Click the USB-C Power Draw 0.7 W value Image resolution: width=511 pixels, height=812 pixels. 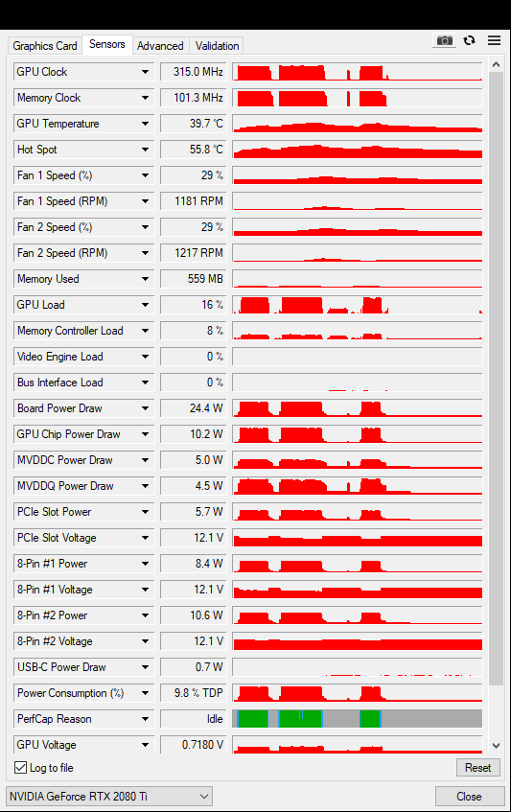194,667
